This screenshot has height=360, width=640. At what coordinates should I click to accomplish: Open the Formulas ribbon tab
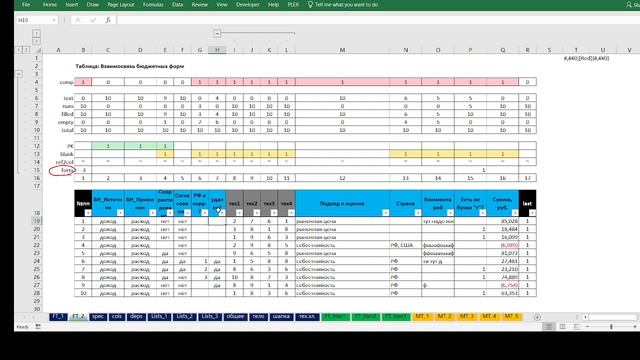153,4
